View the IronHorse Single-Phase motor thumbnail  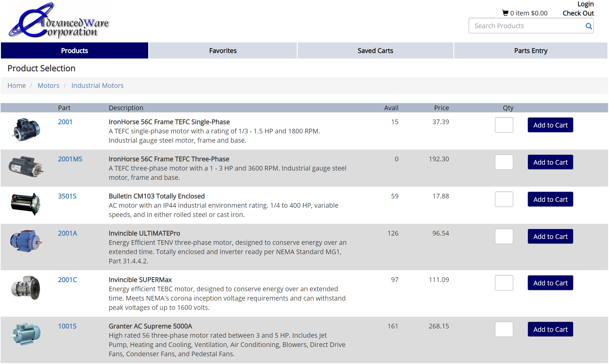pos(26,129)
